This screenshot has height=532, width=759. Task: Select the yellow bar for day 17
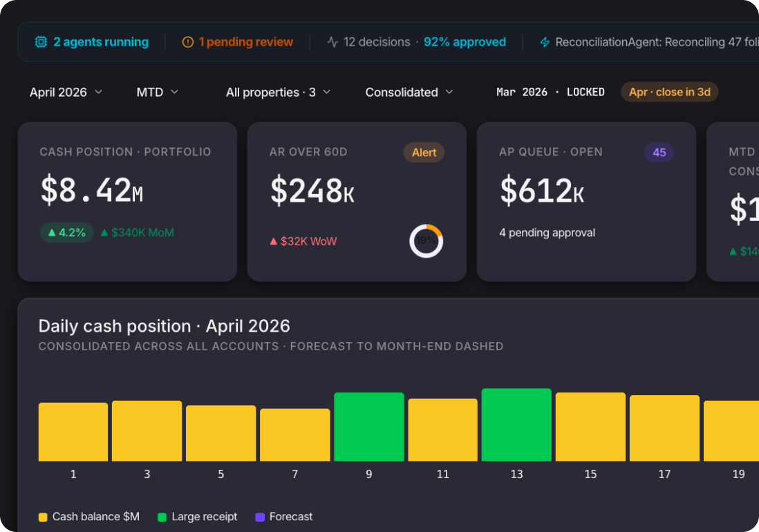click(x=664, y=428)
